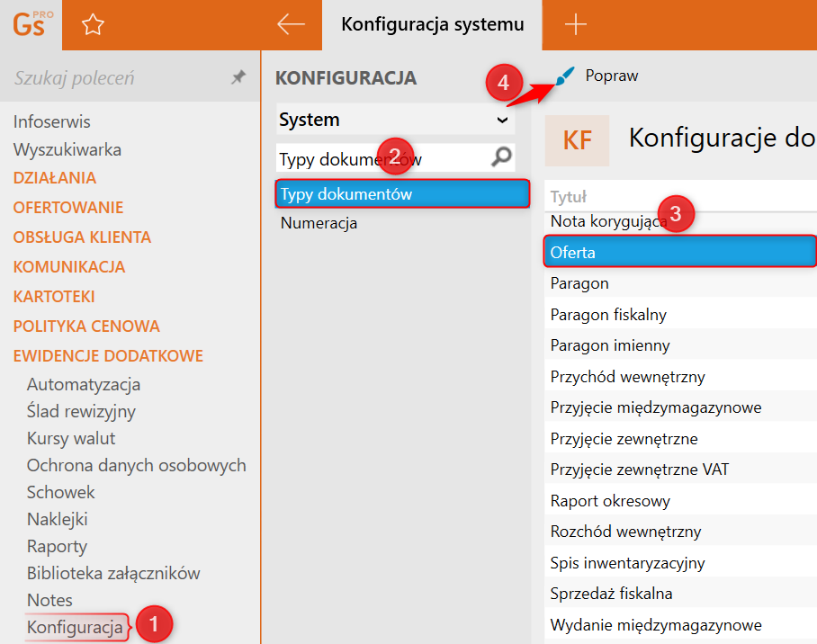Pin the command search panel
The height and width of the screenshot is (644, 817).
pos(238,77)
